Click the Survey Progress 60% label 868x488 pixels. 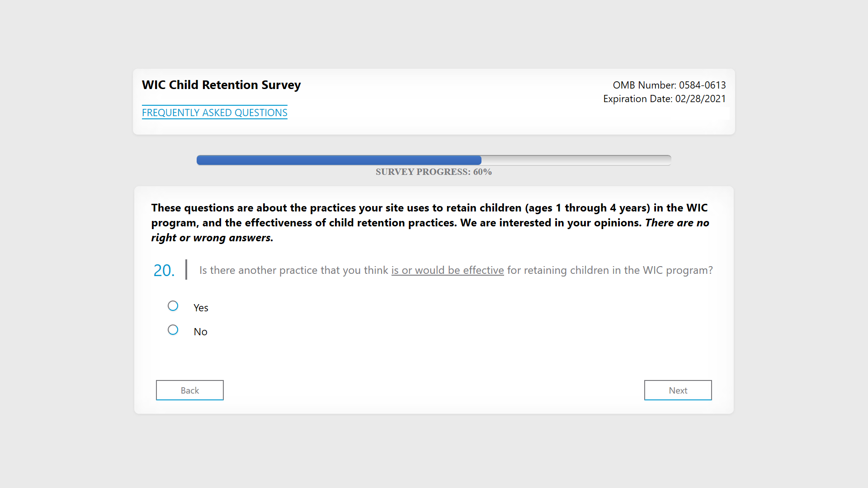pos(433,172)
